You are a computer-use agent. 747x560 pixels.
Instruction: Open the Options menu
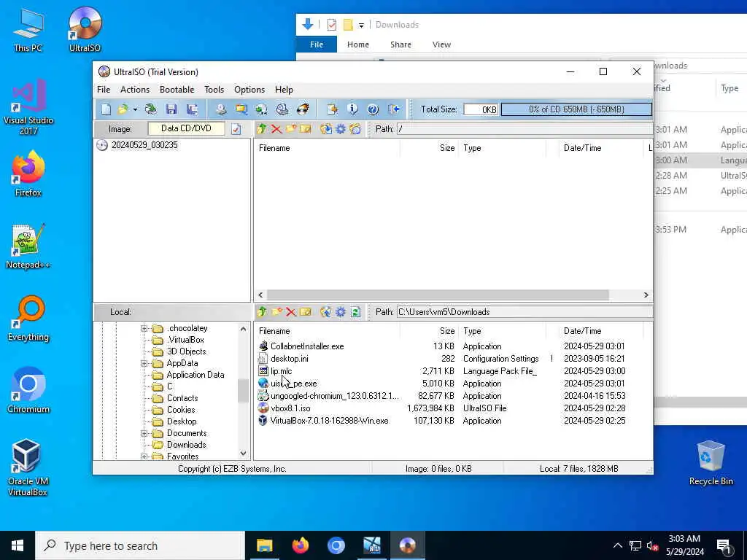point(249,90)
